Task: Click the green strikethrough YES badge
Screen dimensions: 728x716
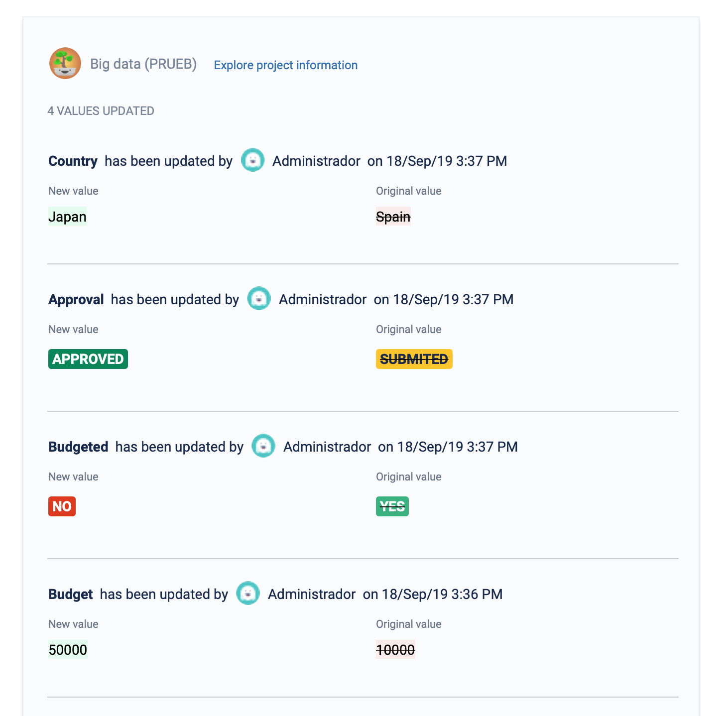Action: tap(392, 506)
